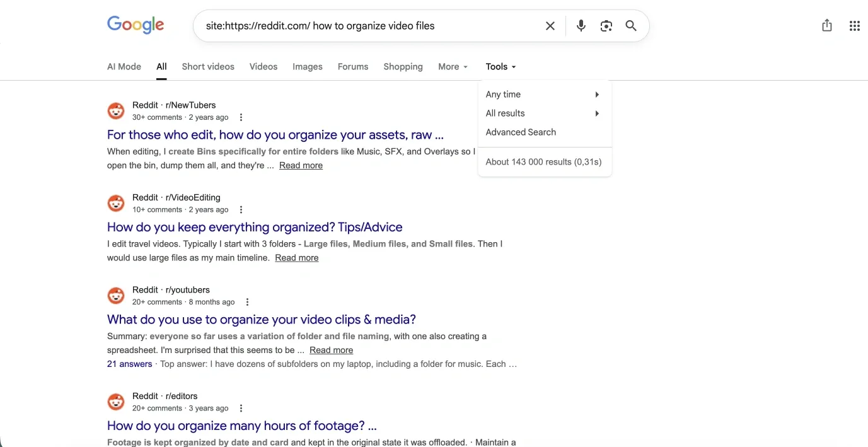
Task: Open three-dot menu for r/editors result
Action: [241, 409]
